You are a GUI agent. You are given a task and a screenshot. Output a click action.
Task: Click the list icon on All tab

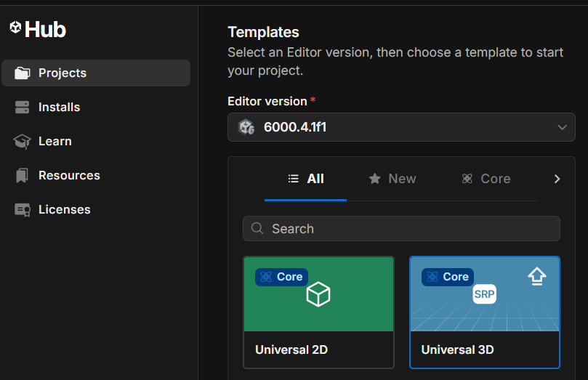(x=293, y=179)
